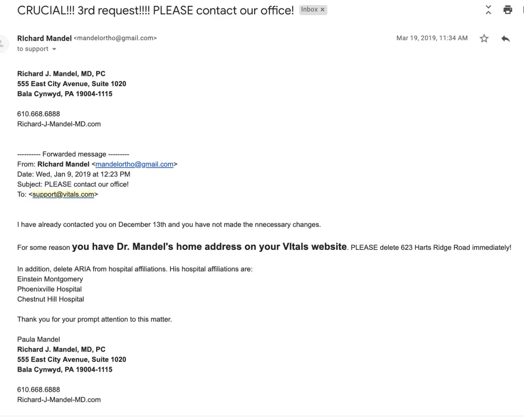This screenshot has height=420, width=524.
Task: Expand recipient details arrow beside 'to support'
Action: (54, 49)
